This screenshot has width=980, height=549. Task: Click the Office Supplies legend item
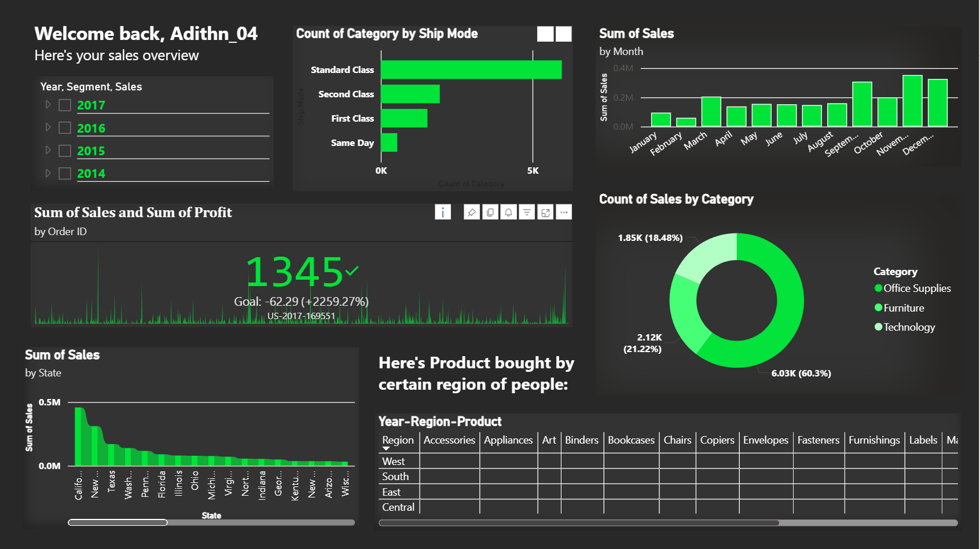tap(913, 288)
